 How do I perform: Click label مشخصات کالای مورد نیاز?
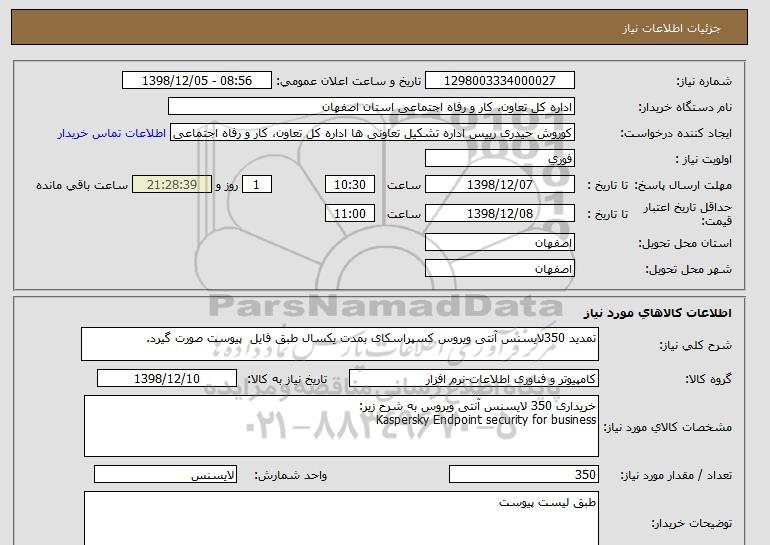pyautogui.click(x=667, y=427)
